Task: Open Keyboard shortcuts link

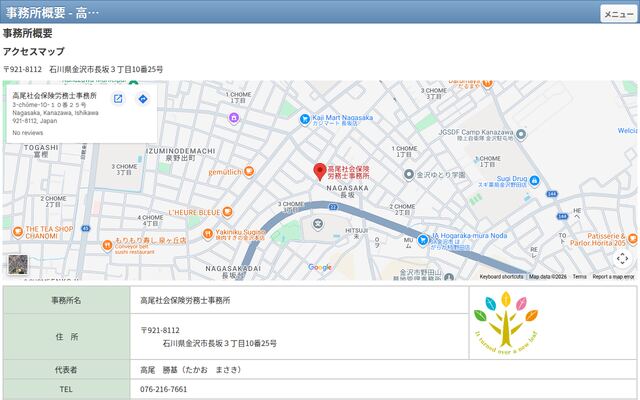Action: point(501,277)
